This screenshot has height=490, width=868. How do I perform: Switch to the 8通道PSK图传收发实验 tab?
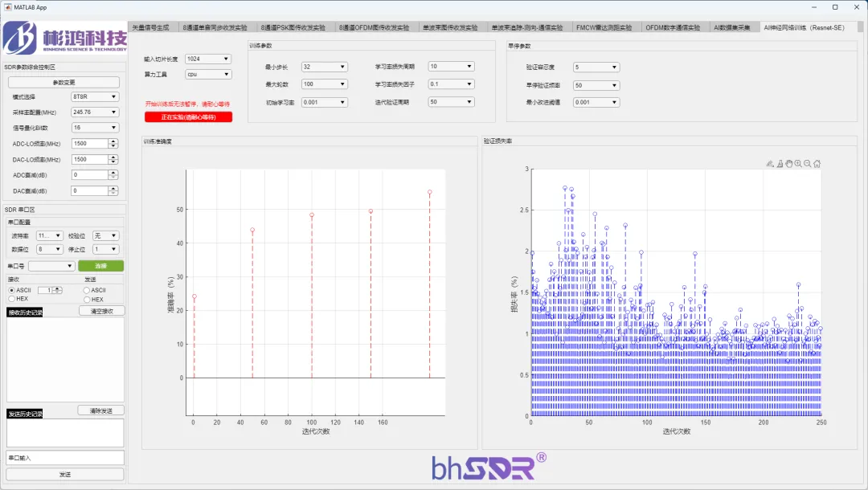coord(296,27)
